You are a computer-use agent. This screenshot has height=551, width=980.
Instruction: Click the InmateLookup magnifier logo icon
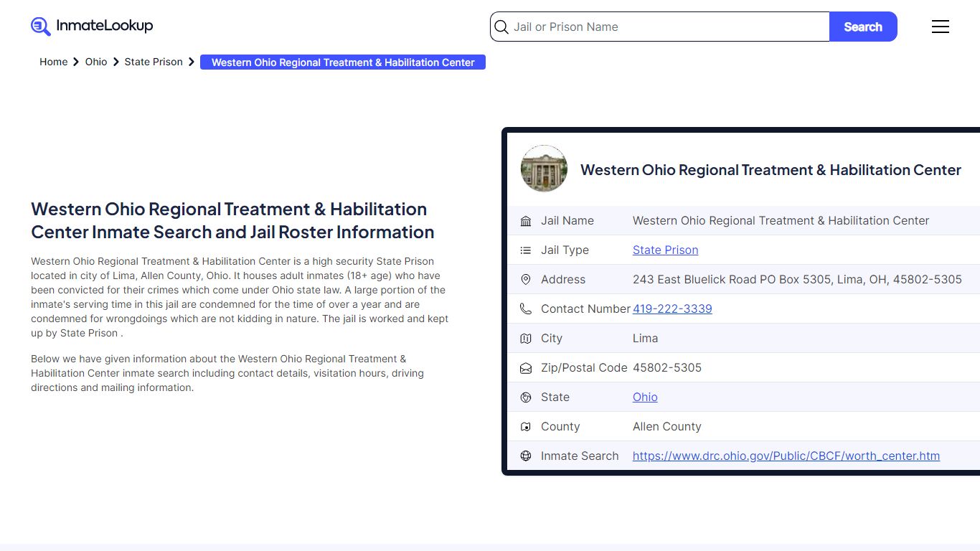point(41,27)
